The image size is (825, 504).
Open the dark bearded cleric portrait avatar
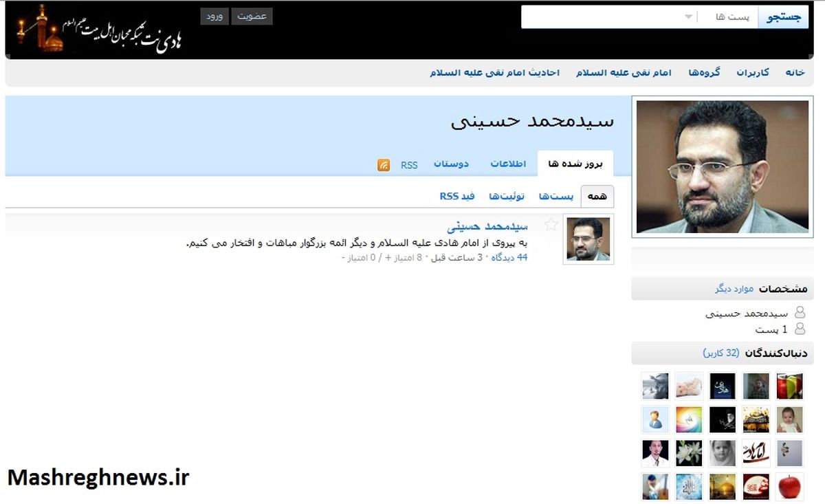723,419
